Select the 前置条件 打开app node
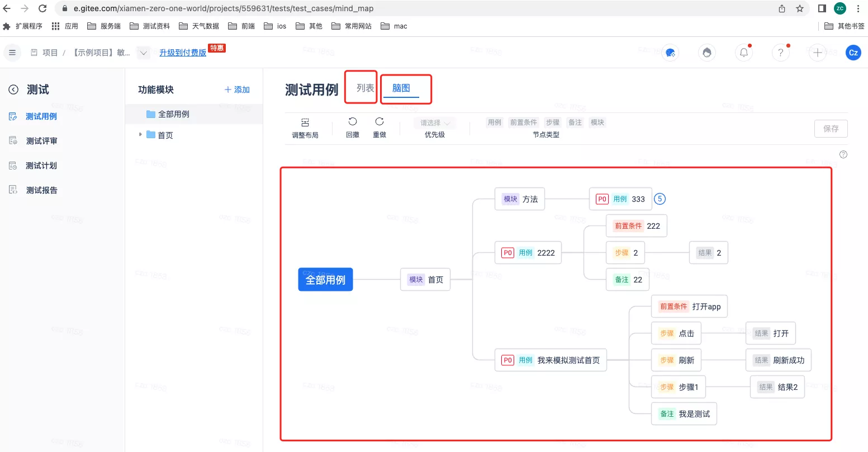868x452 pixels. coord(689,307)
